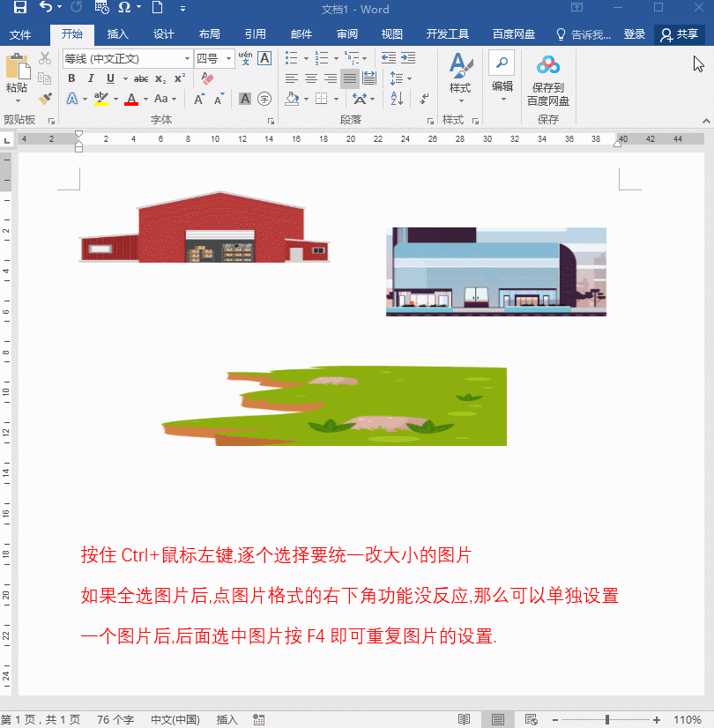
Task: Open the font name dropdown
Action: coord(187,58)
